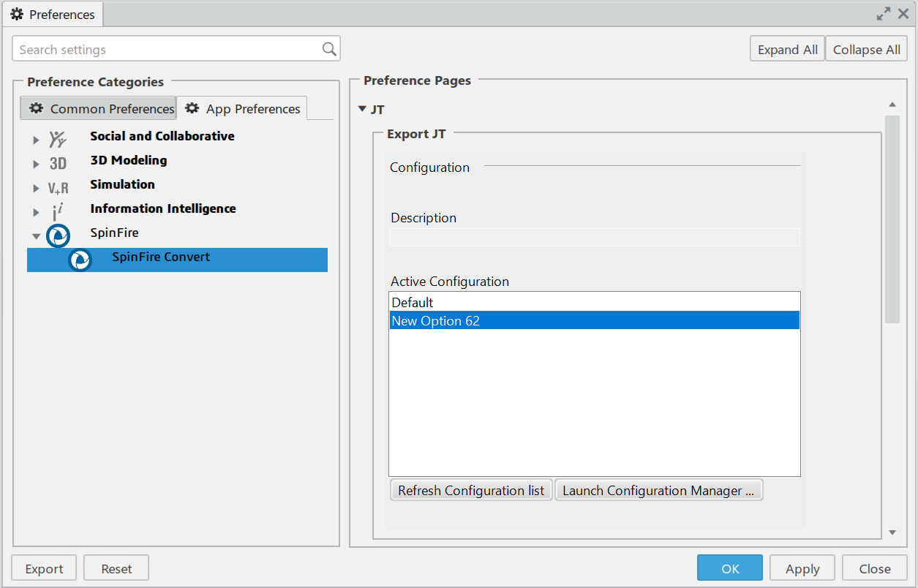Select Information Intelligence category
The height and width of the screenshot is (588, 918).
click(x=163, y=208)
